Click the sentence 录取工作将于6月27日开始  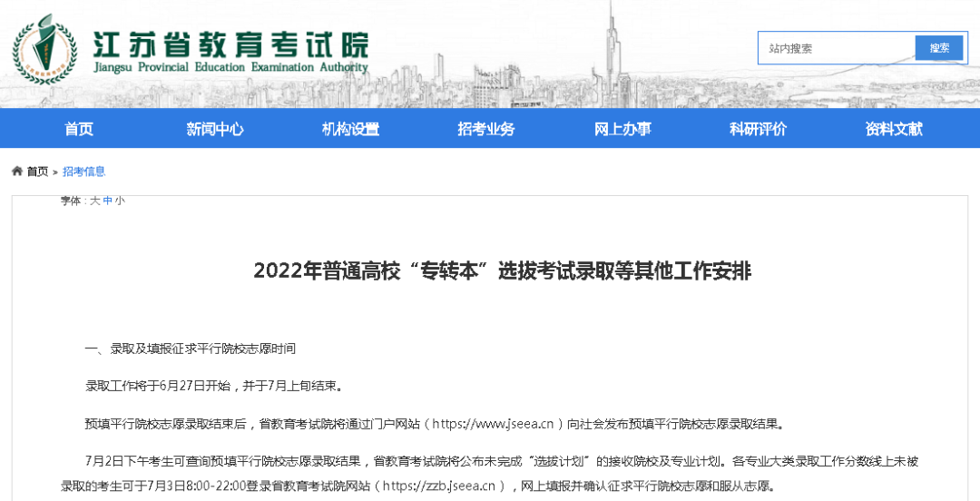tap(158, 386)
